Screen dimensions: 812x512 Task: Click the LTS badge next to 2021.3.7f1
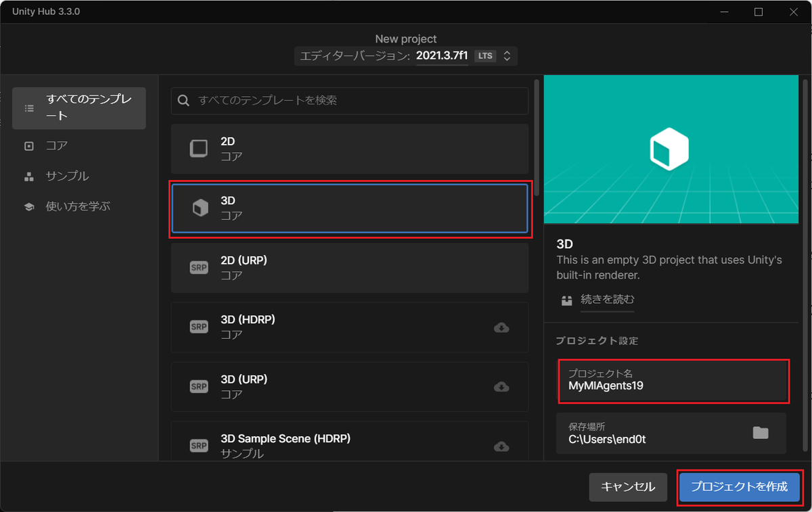coord(485,56)
